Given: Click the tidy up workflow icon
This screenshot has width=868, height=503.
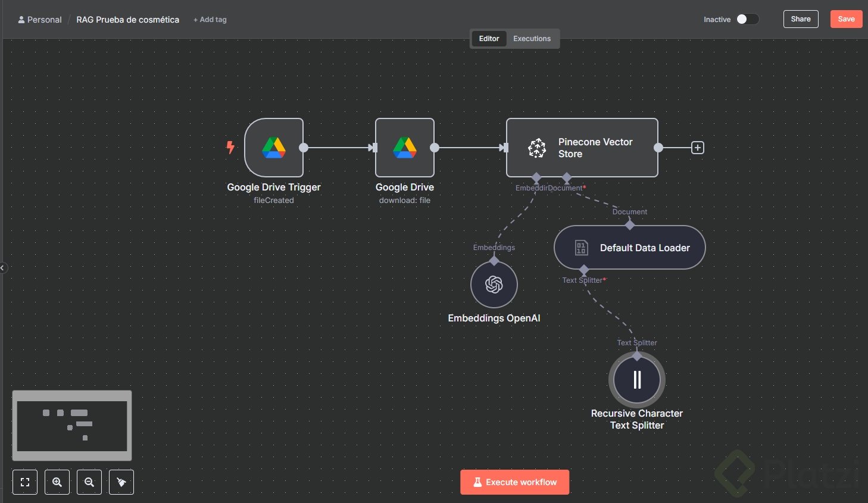Looking at the screenshot, I should 121,482.
